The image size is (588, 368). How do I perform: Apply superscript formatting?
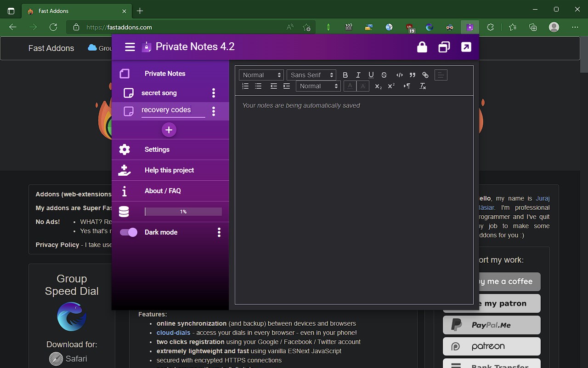click(391, 86)
